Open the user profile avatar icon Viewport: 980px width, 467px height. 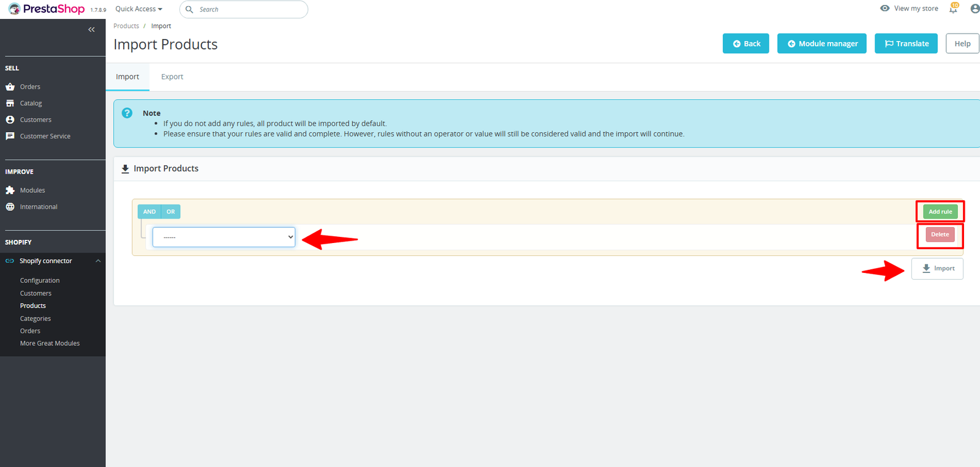(974, 9)
